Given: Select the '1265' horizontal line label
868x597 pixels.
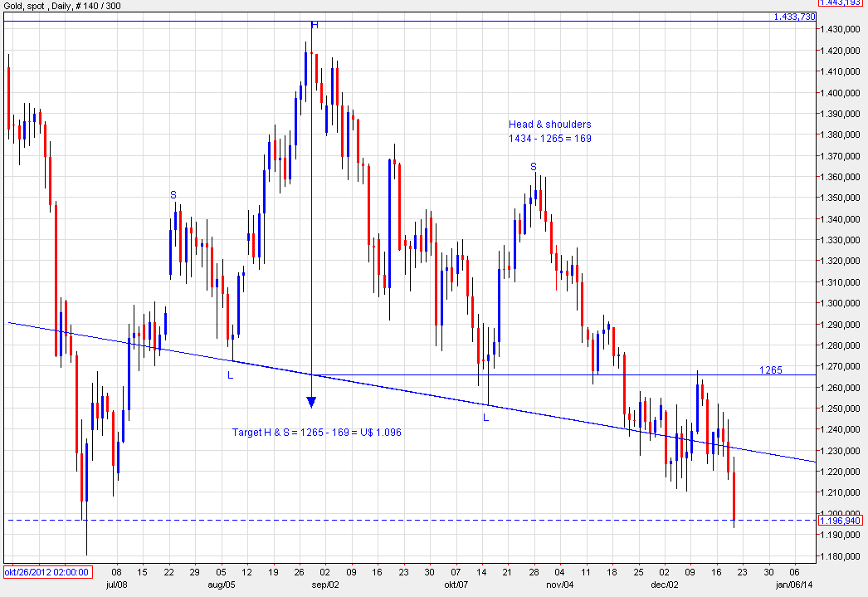Looking at the screenshot, I should point(771,369).
